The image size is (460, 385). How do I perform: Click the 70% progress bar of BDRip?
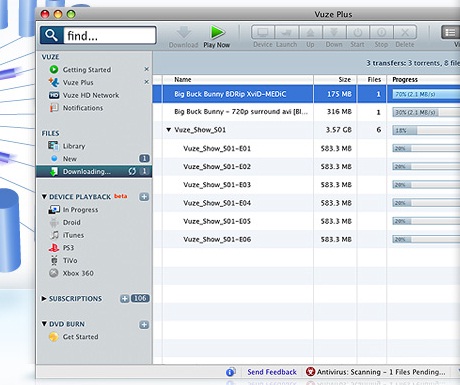(x=426, y=94)
